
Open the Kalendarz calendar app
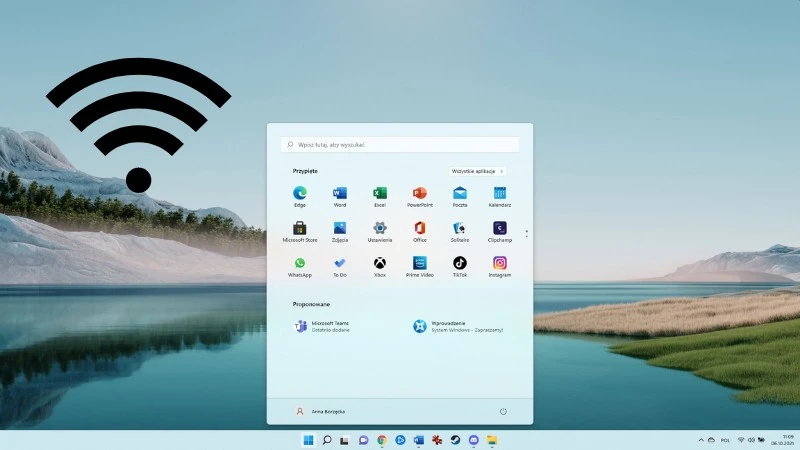499,196
